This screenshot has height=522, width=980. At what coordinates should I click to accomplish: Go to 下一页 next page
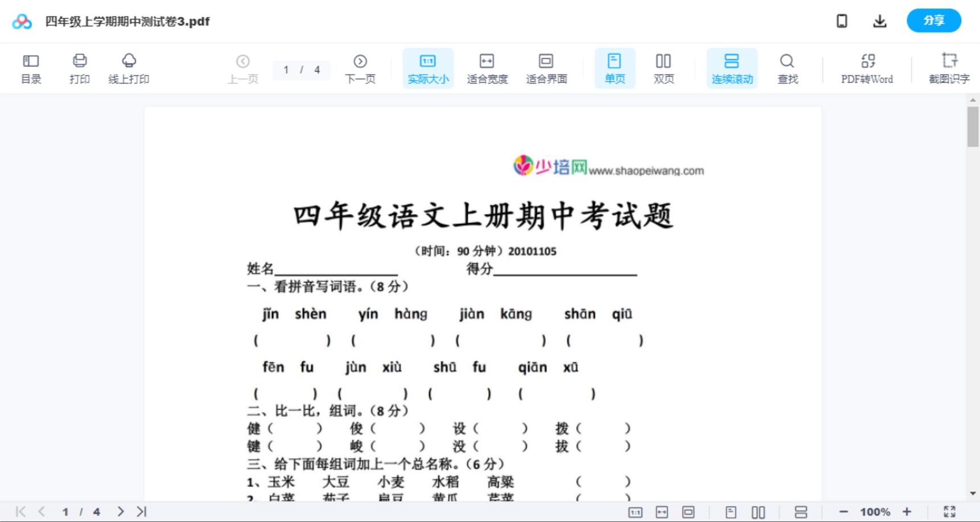coord(360,68)
